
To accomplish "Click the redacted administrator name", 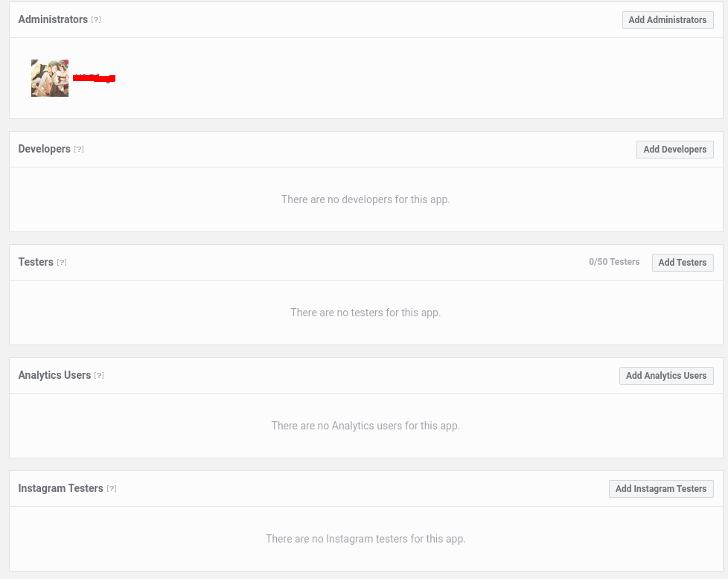I will point(94,78).
